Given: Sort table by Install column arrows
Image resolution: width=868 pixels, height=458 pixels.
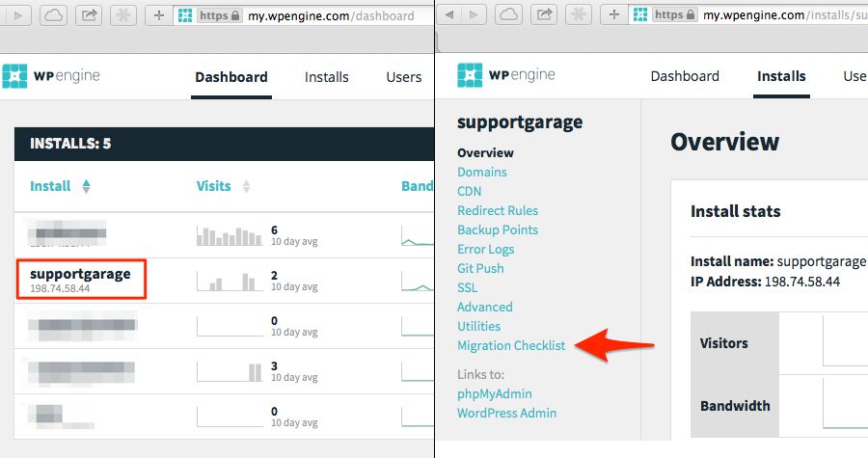Looking at the screenshot, I should pos(86,186).
